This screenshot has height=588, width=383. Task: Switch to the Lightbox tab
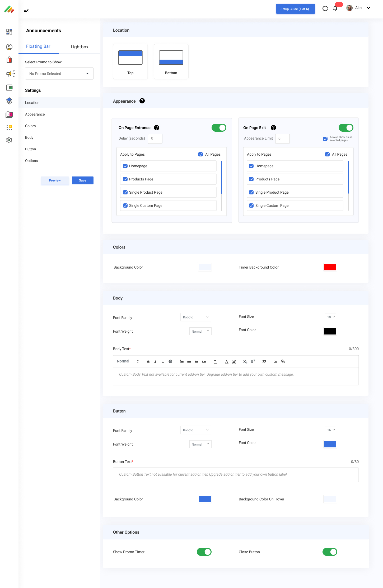coord(80,47)
